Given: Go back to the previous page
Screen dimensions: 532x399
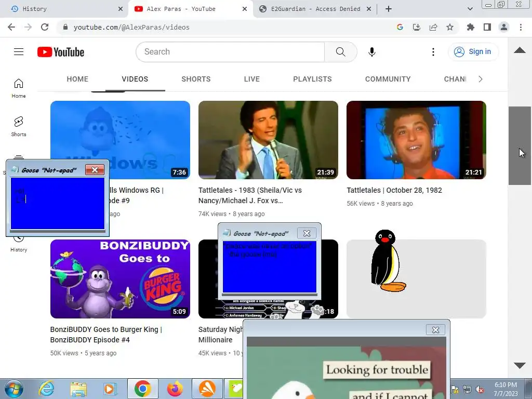Looking at the screenshot, I should coord(11,27).
